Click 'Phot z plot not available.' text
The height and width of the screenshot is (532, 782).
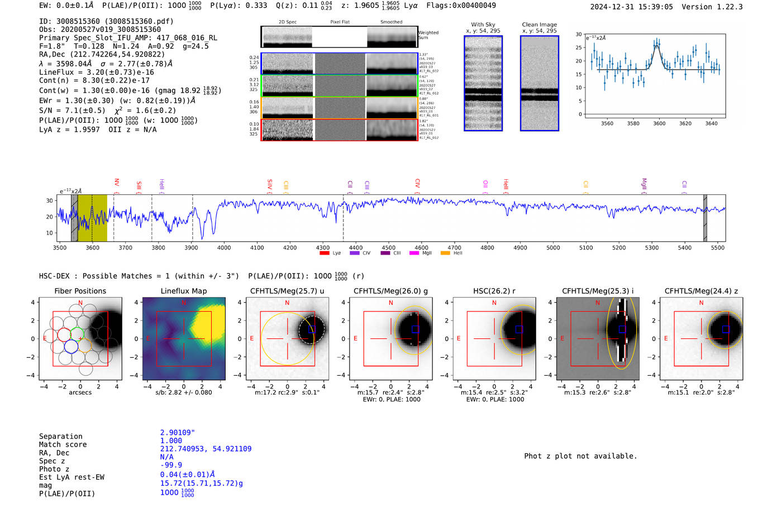[x=580, y=456]
